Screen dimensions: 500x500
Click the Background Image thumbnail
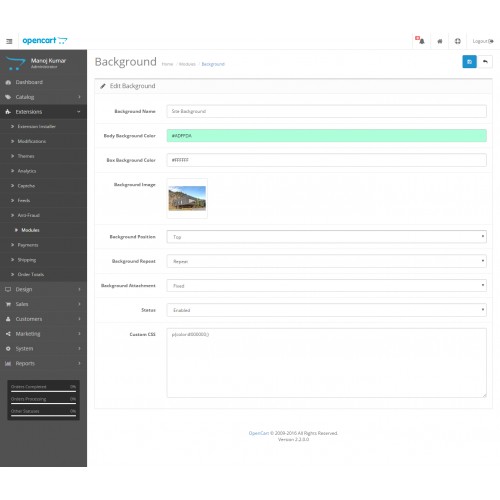(x=187, y=198)
